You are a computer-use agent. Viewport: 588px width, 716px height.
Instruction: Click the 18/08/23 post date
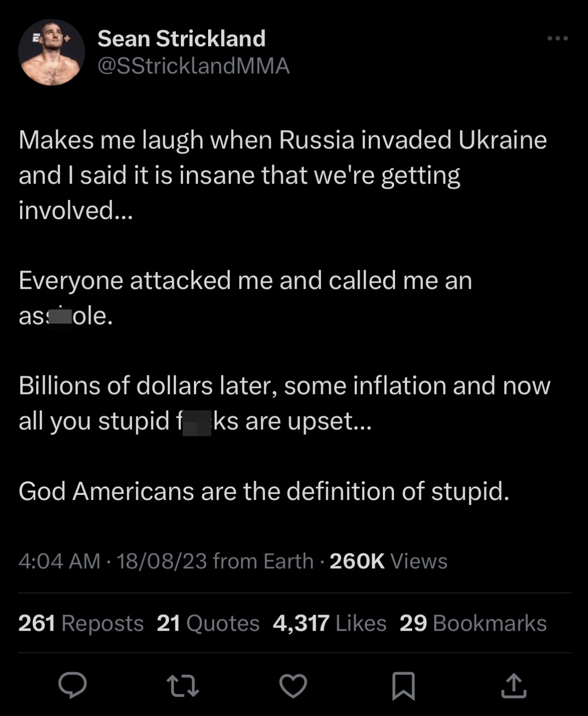[x=162, y=561]
